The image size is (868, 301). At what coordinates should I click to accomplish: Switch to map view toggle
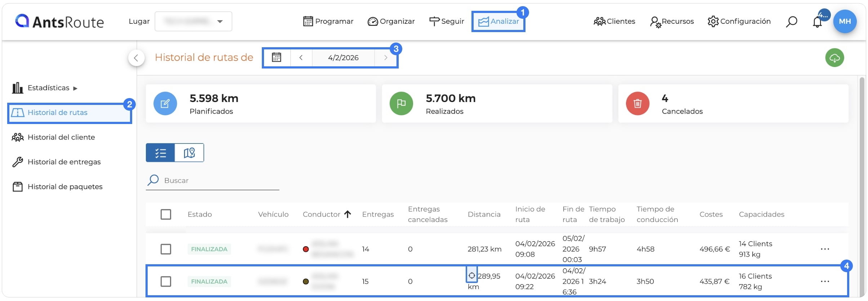(x=189, y=153)
